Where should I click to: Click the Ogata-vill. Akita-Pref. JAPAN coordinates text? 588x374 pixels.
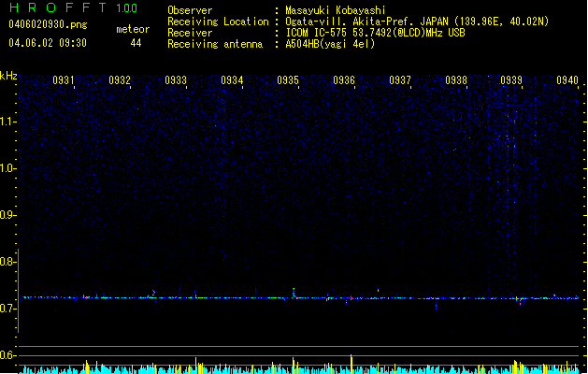pyautogui.click(x=417, y=22)
